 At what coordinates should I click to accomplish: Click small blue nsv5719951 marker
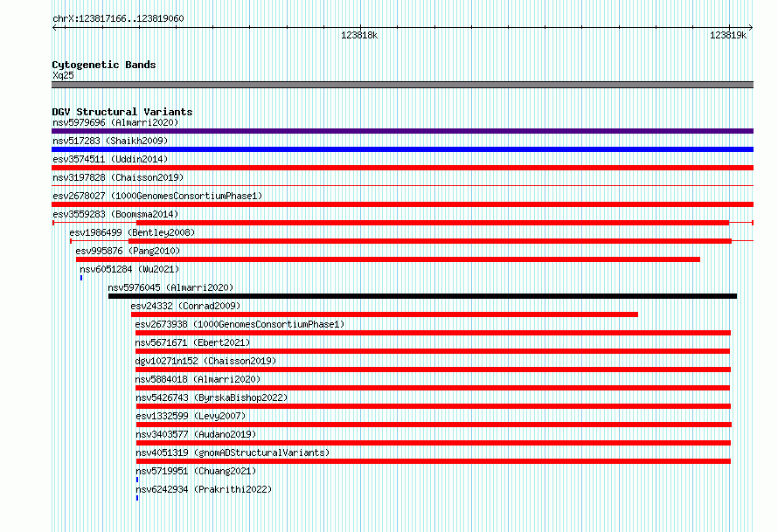tap(137, 480)
